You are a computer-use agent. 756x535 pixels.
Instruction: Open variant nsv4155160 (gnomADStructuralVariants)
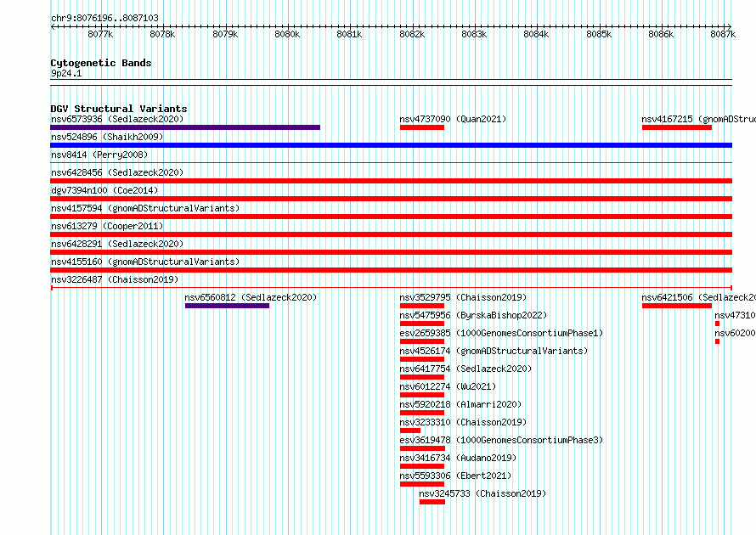pos(145,262)
